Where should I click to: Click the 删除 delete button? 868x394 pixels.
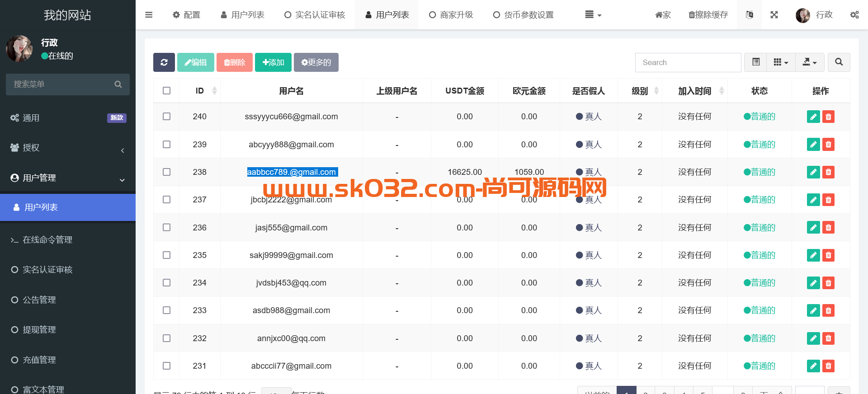coord(235,62)
